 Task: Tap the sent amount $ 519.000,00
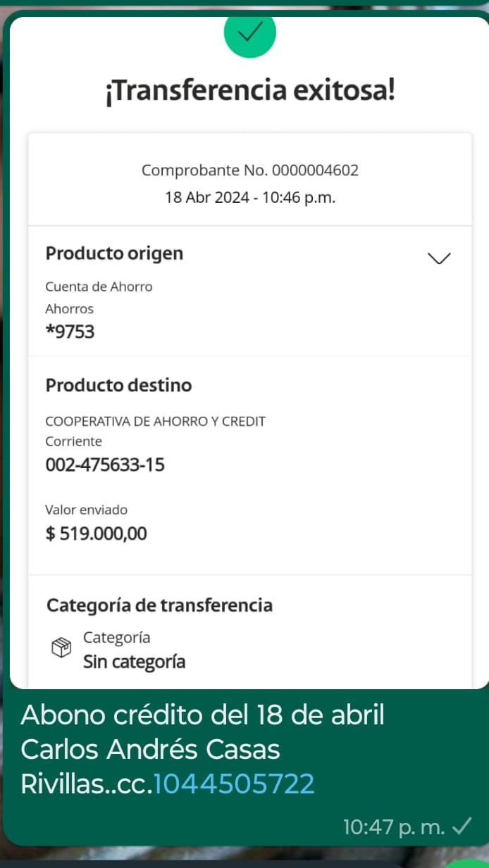[97, 533]
